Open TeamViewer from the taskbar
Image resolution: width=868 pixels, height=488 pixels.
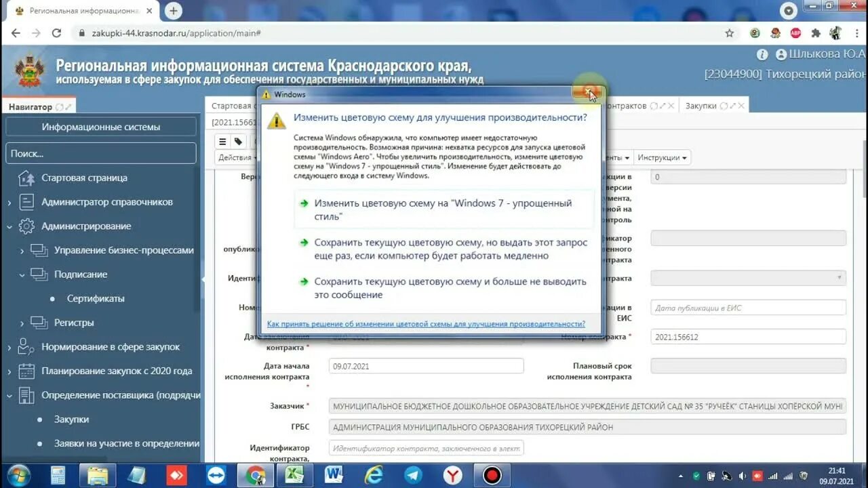(216, 475)
